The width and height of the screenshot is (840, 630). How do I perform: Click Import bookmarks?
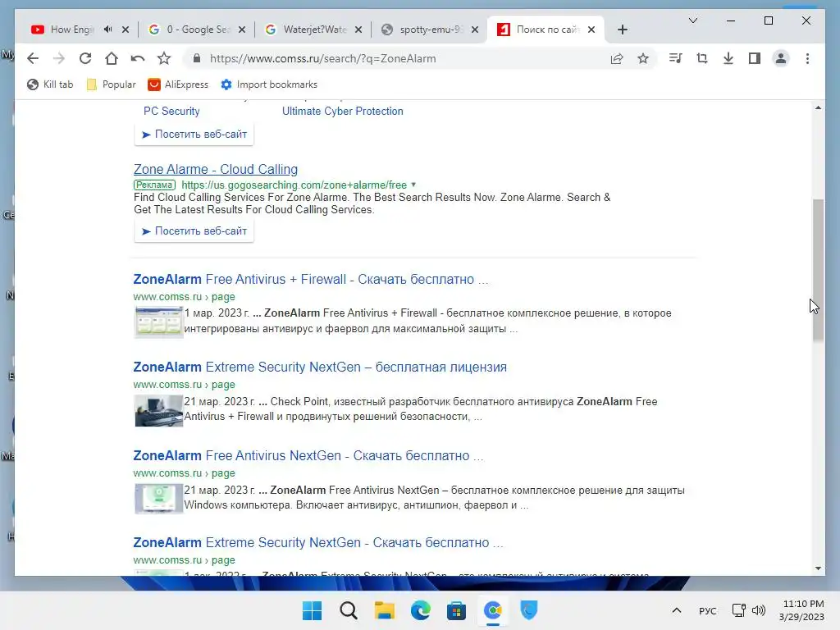click(269, 84)
